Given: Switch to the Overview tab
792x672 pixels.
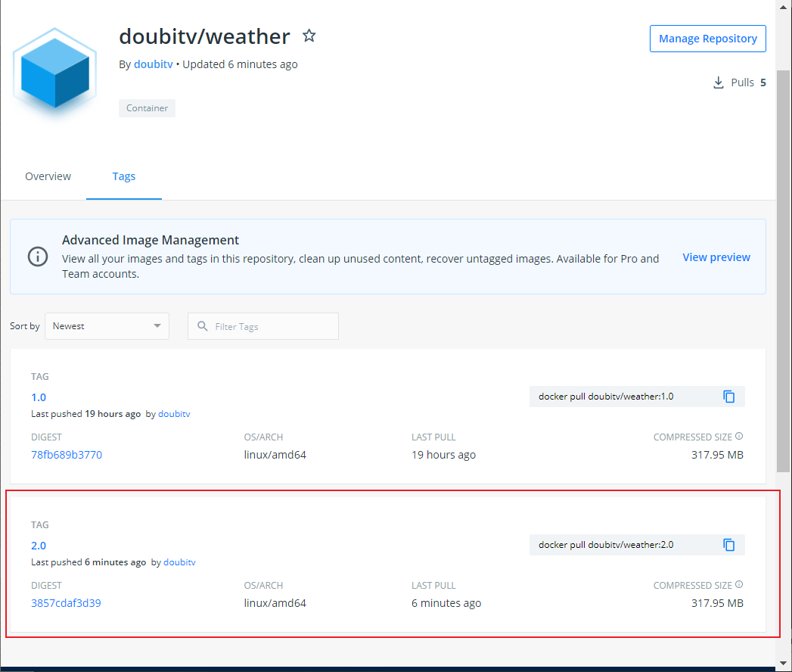Looking at the screenshot, I should (48, 176).
